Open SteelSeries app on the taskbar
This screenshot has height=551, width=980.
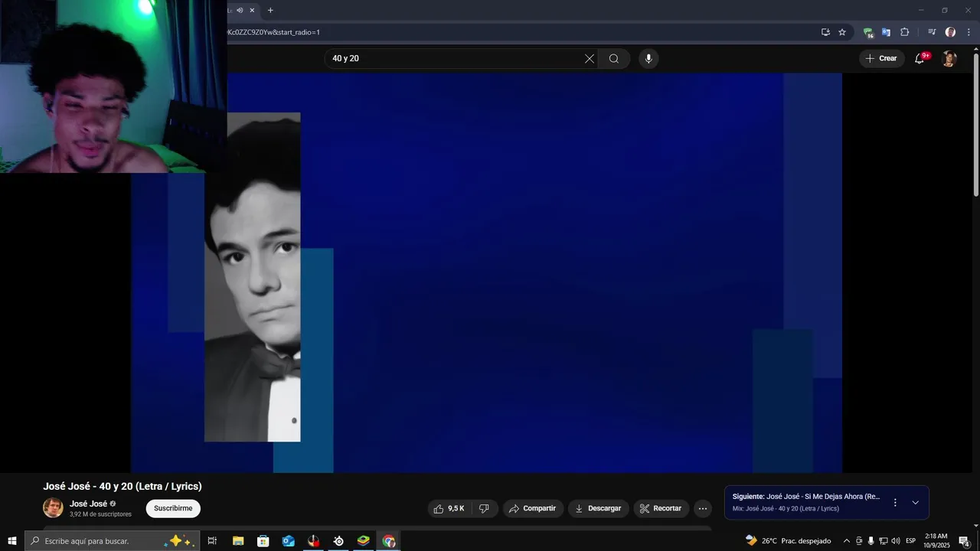(338, 541)
